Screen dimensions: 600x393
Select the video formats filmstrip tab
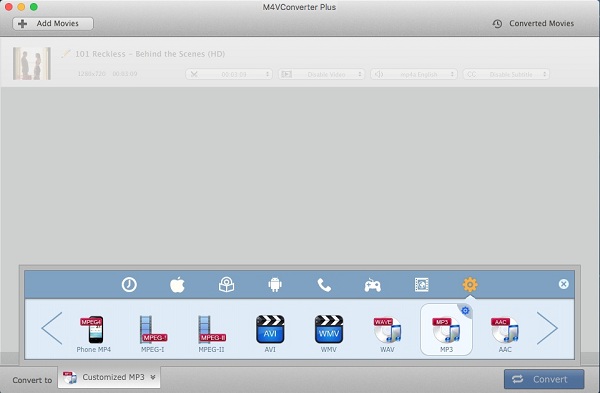(x=421, y=285)
